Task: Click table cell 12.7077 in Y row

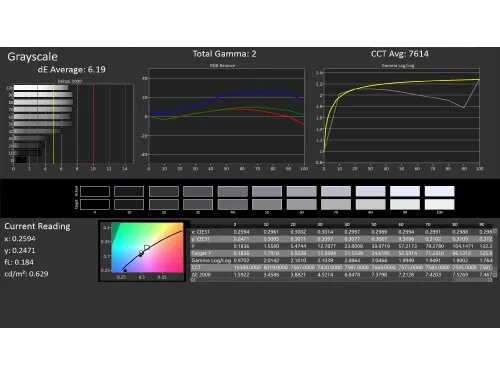Action: pyautogui.click(x=326, y=246)
